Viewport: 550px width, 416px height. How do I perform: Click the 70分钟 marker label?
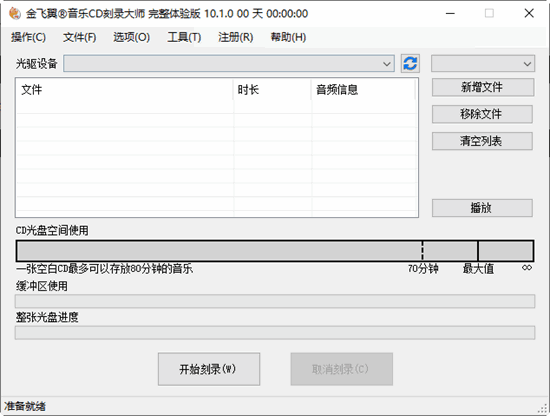tap(423, 269)
